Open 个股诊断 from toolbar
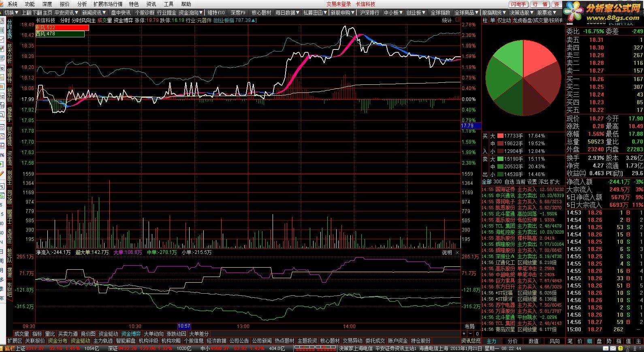Viewport: 644px width, 352px height. point(145,13)
